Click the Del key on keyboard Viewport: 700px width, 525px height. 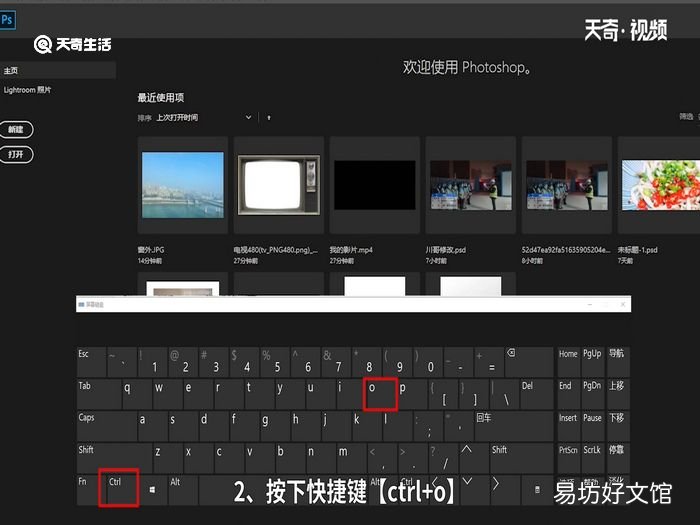point(536,394)
